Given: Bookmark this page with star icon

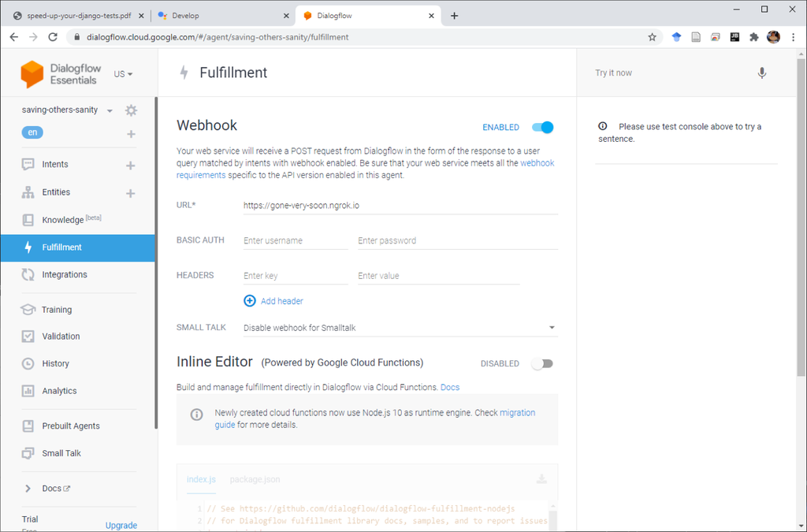Looking at the screenshot, I should click(x=652, y=37).
